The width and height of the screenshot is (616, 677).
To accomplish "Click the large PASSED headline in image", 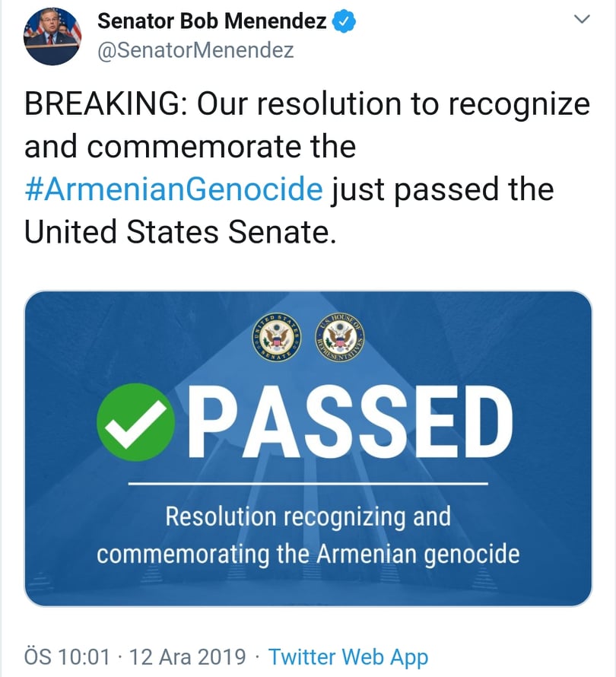I will [350, 422].
